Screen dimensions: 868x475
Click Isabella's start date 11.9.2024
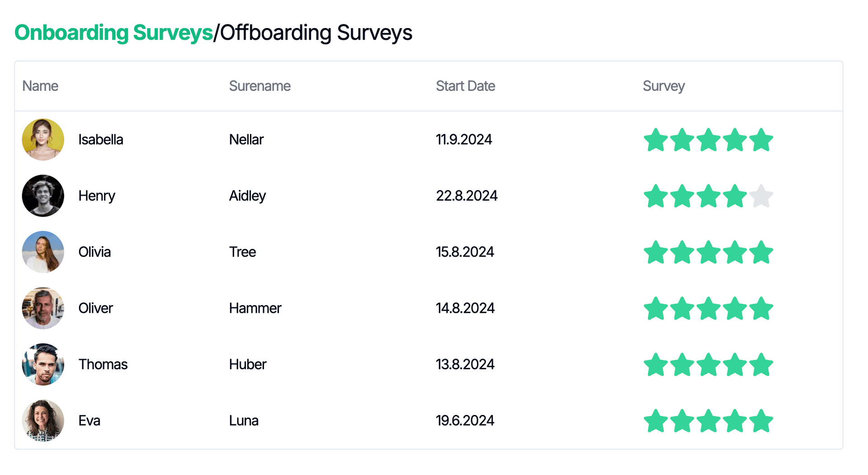pyautogui.click(x=464, y=139)
